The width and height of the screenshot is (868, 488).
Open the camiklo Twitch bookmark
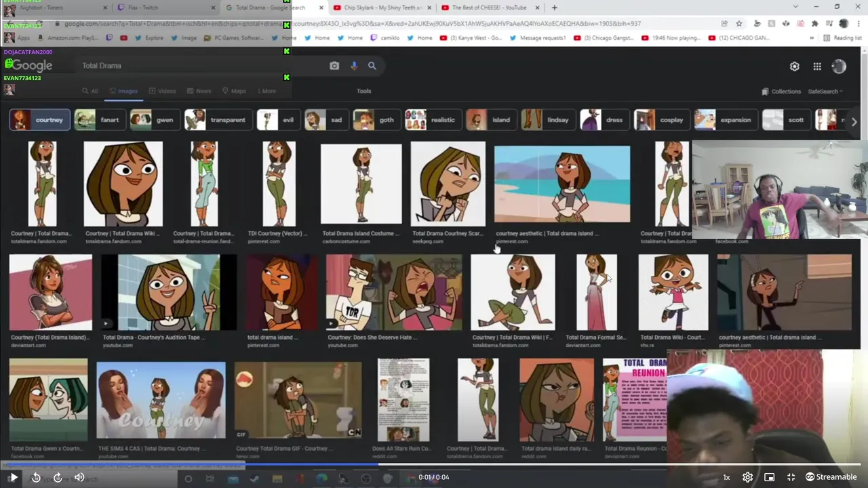point(384,38)
